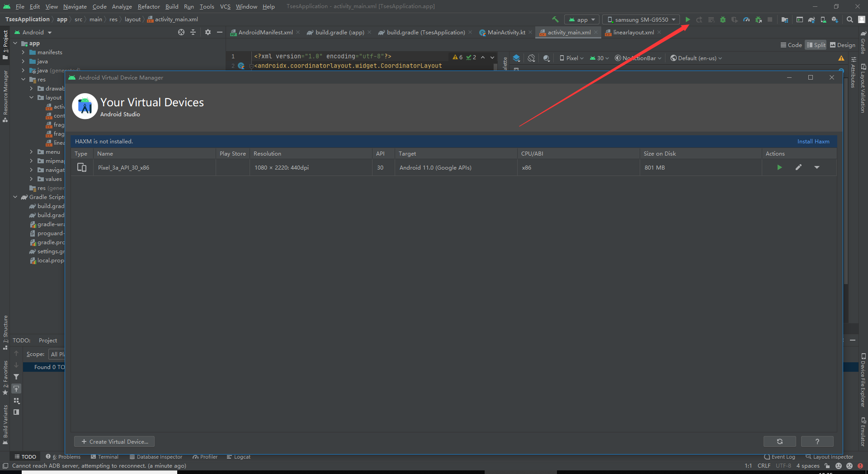Toggle the Build Variants tool window
This screenshot has height=474, width=868.
[x=5, y=424]
